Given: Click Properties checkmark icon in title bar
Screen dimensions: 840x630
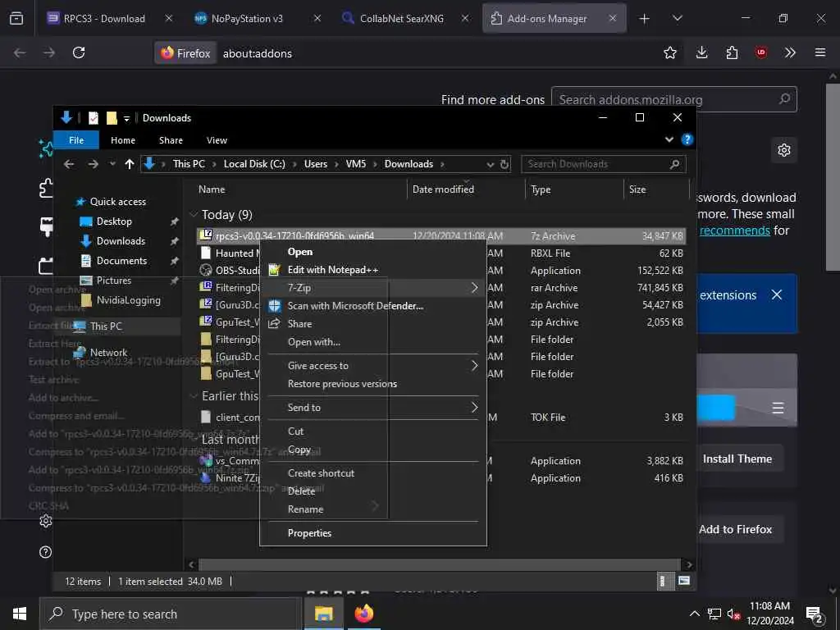Looking at the screenshot, I should [x=94, y=118].
